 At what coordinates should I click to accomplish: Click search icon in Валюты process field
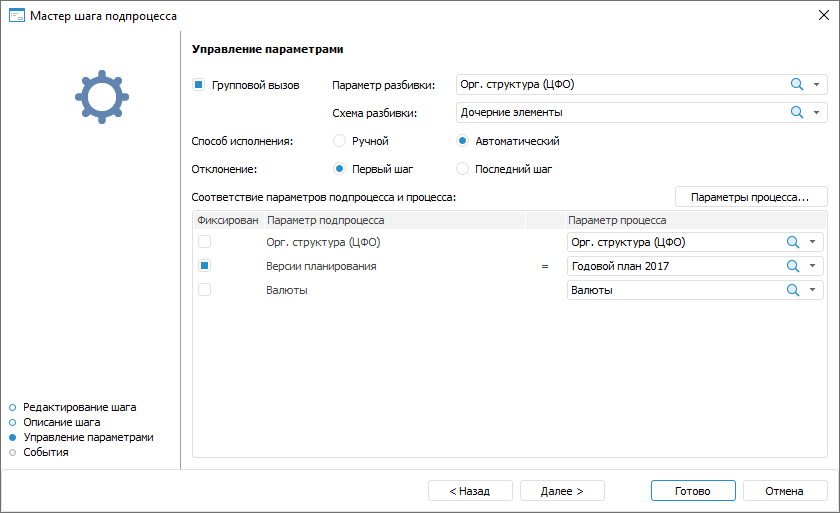[x=793, y=290]
